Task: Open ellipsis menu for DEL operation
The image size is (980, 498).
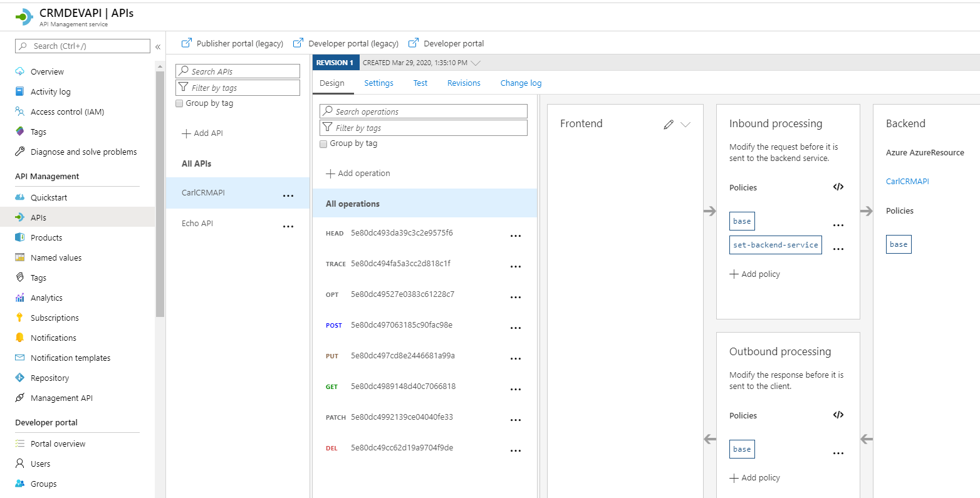Action: 516,451
